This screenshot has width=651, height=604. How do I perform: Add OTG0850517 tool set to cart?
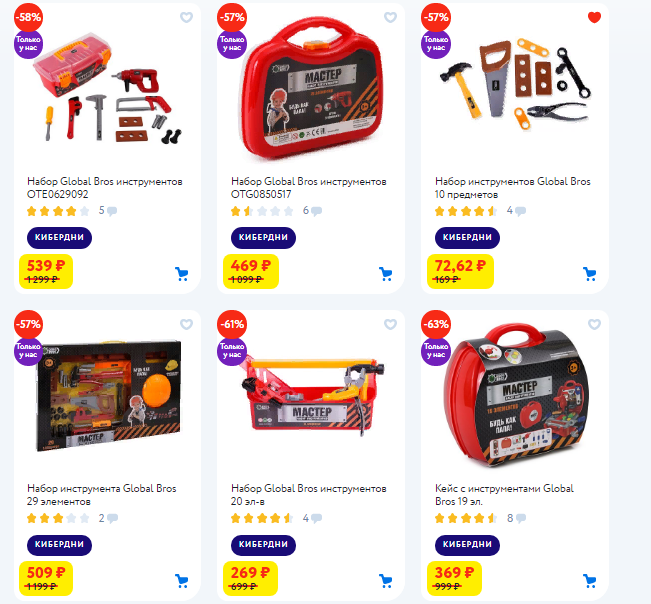pyautogui.click(x=386, y=274)
